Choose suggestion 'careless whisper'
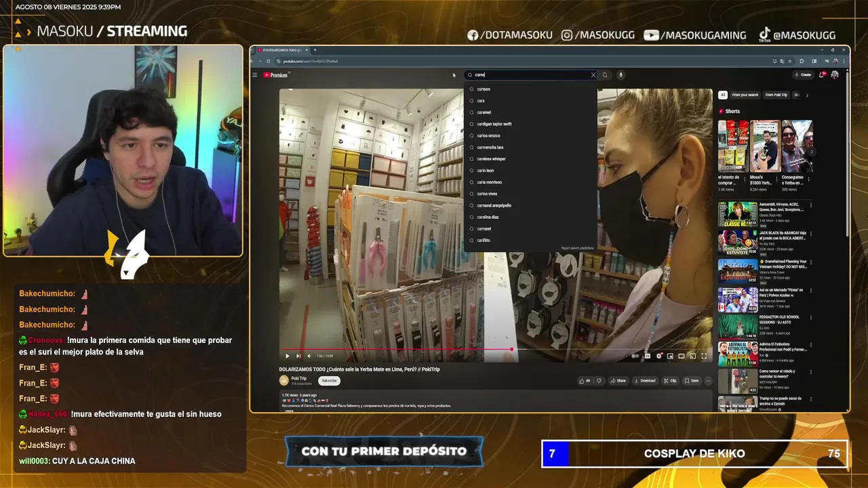 pos(530,159)
